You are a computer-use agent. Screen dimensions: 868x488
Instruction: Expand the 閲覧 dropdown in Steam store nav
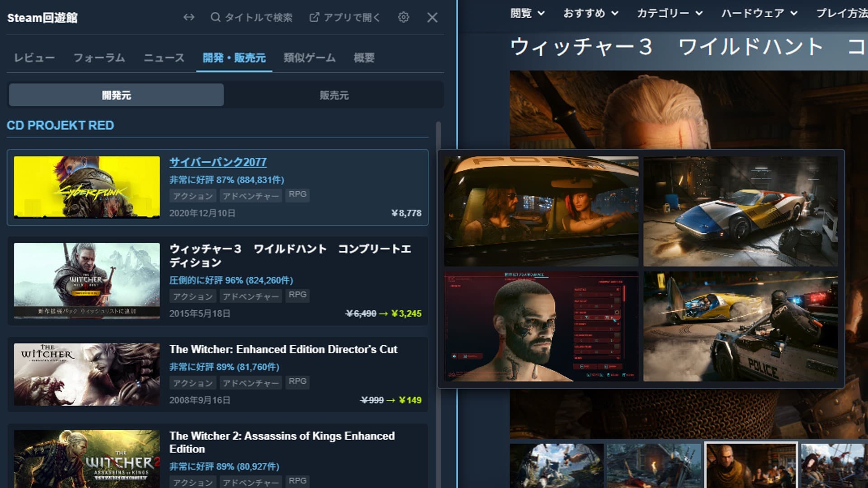(x=527, y=14)
